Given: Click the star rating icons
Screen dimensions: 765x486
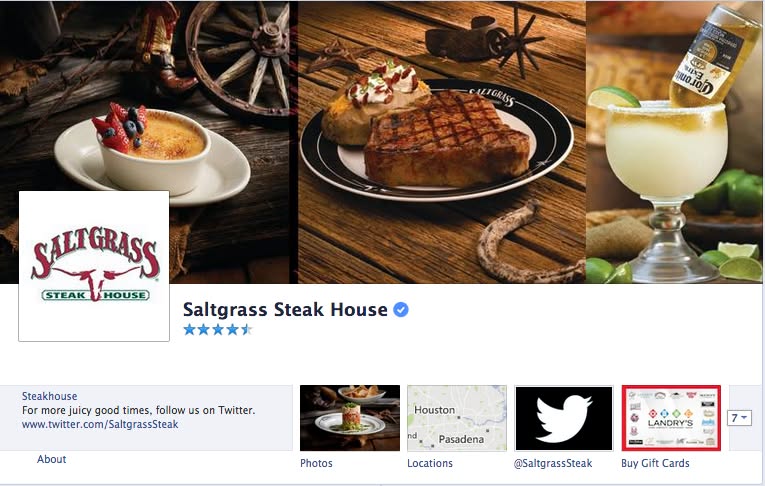Looking at the screenshot, I should [x=218, y=329].
